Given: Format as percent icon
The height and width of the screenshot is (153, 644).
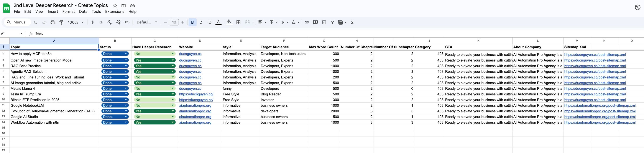Looking at the screenshot, I should click(x=101, y=22).
